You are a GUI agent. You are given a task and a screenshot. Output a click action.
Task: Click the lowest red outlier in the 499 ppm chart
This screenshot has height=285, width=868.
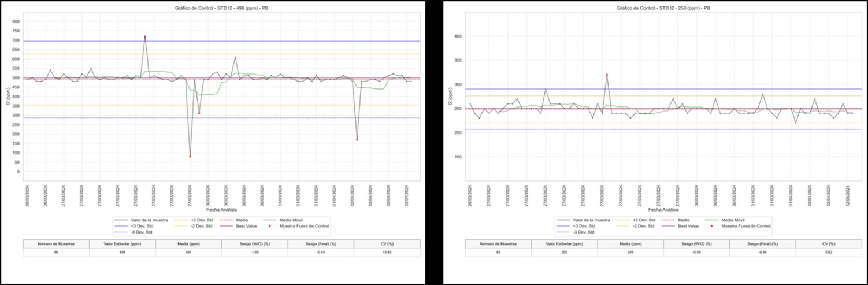click(190, 157)
